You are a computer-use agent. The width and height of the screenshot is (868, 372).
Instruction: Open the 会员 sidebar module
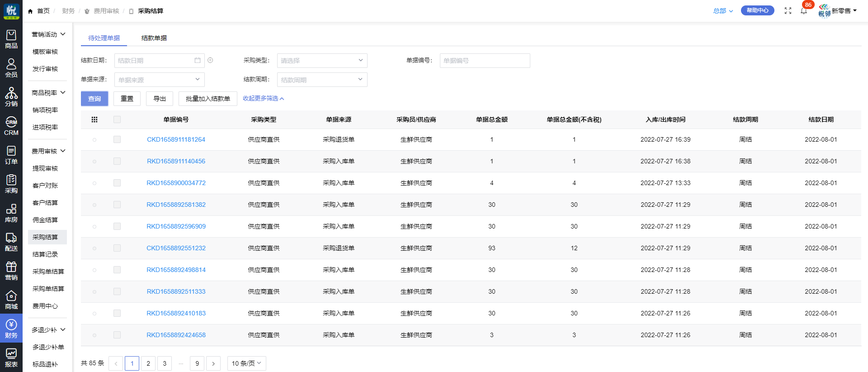(11, 68)
